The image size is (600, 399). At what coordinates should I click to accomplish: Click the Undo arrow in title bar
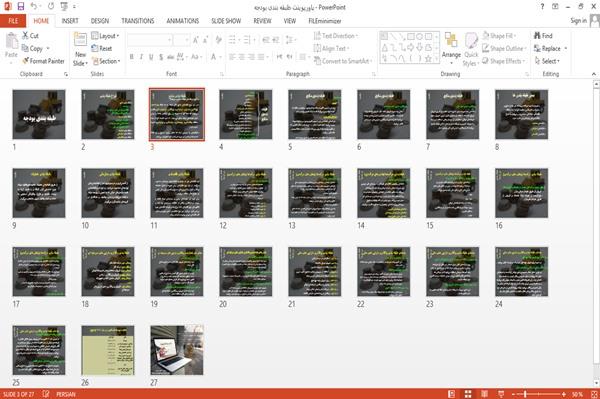tap(34, 7)
